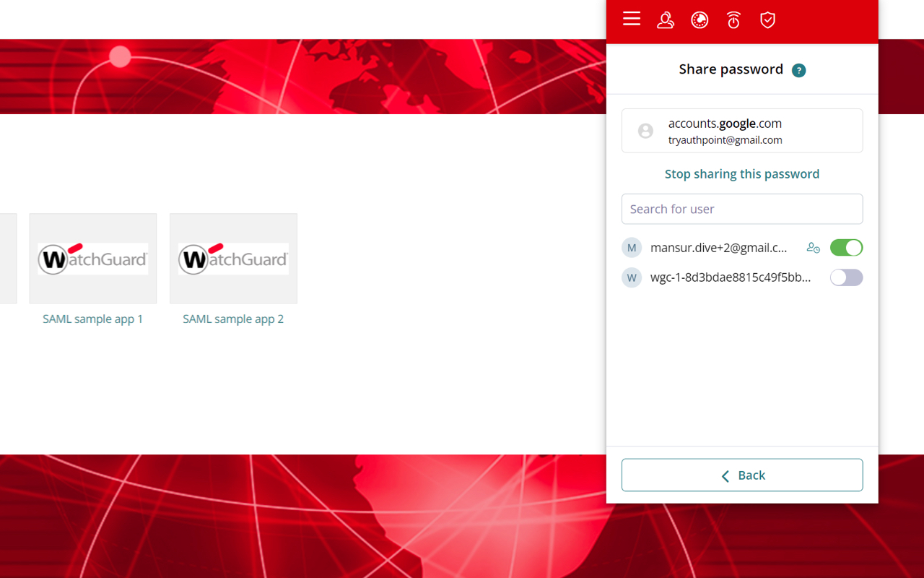Select the token push notification icon

[733, 20]
